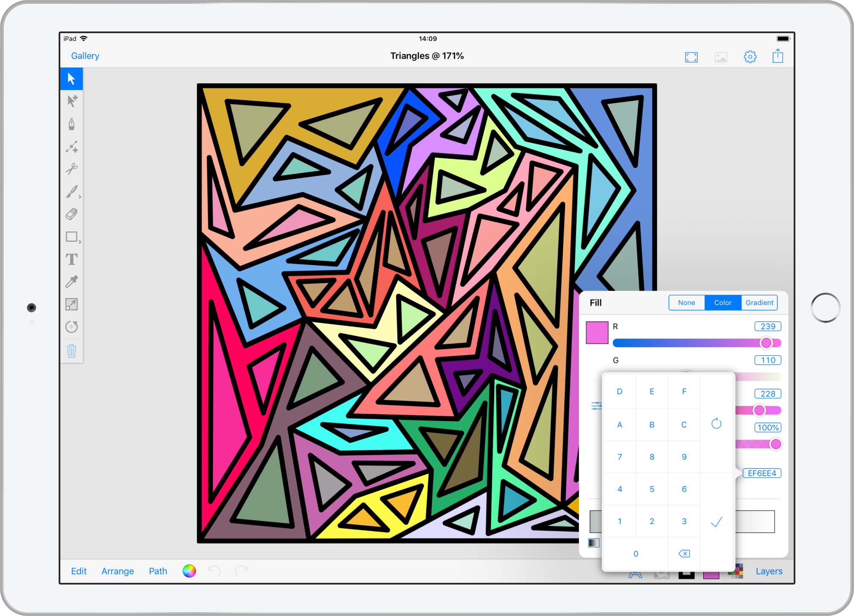854x616 pixels.
Task: Select the Multi-select arrow-plus tool
Action: 72,101
